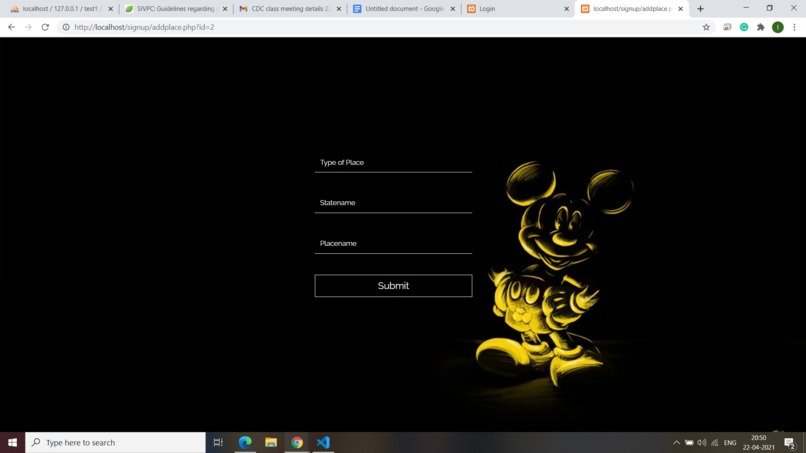Close the SIVPC Guidelines tab
Image resolution: width=806 pixels, height=453 pixels.
tap(225, 9)
